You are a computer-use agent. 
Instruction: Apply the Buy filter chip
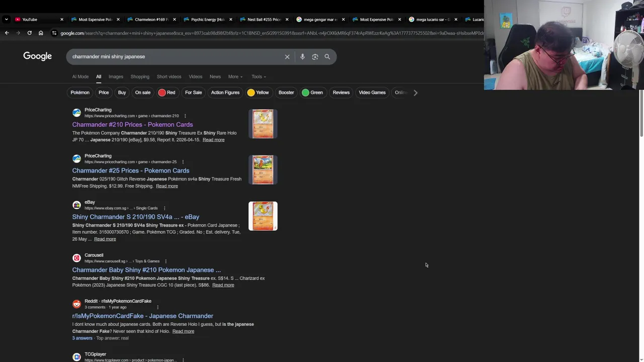point(122,93)
